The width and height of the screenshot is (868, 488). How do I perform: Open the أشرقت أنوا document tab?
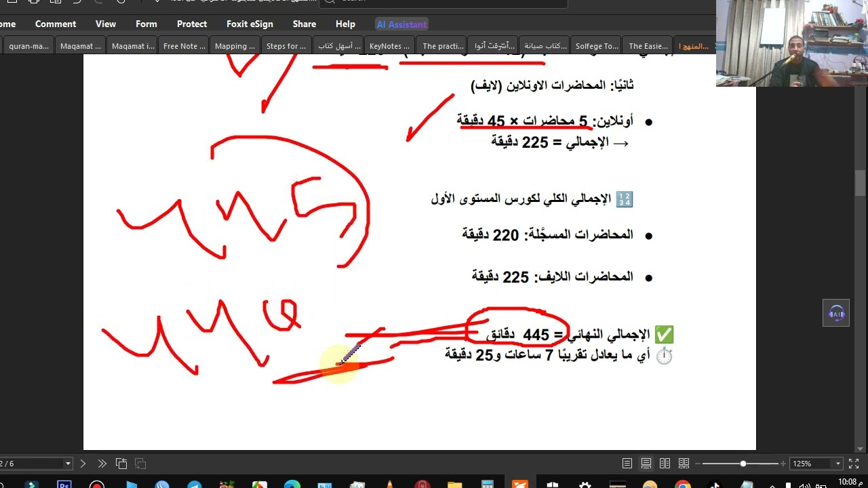pos(494,46)
